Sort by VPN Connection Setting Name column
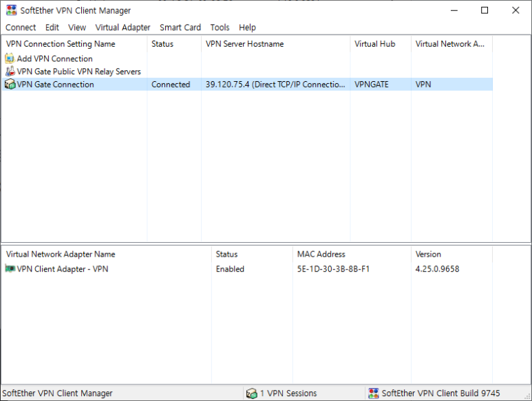532x401 pixels. pyautogui.click(x=74, y=44)
